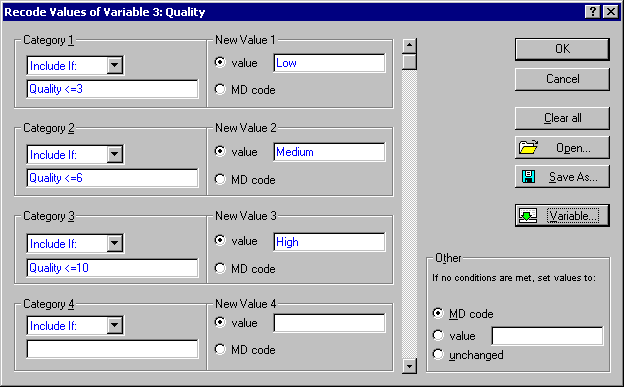
Task: Select MD code radio for New Value 1
Action: [220, 89]
